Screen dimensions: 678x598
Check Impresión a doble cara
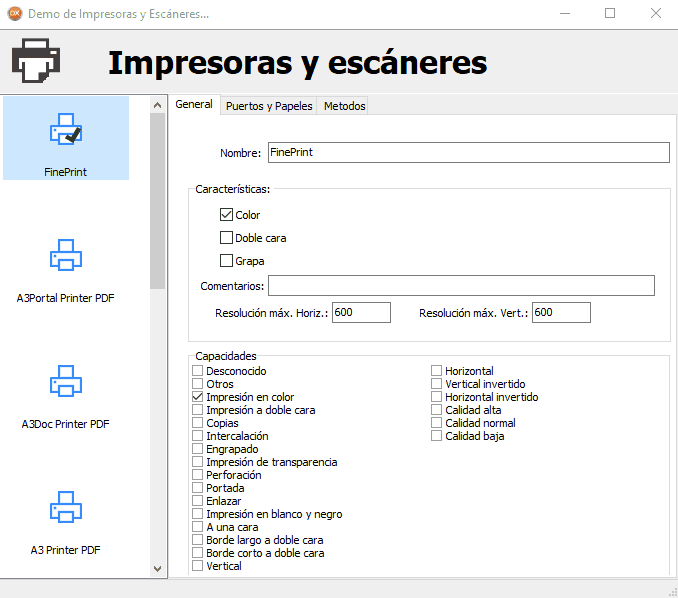pyautogui.click(x=197, y=409)
